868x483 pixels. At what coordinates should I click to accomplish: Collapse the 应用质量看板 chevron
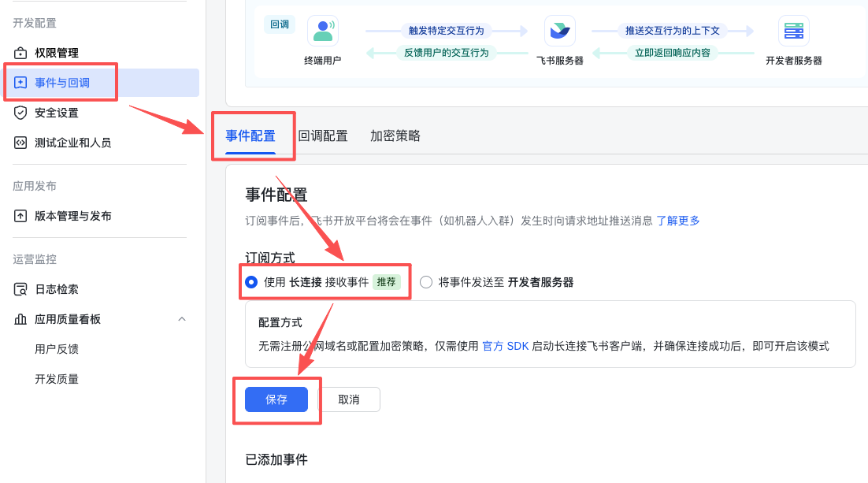tap(182, 319)
